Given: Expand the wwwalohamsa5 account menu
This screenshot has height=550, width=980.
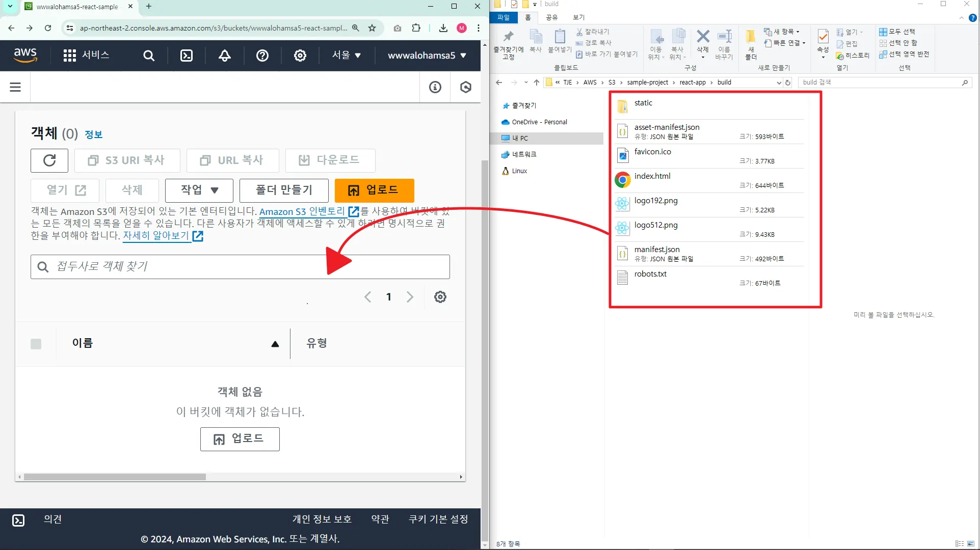Looking at the screenshot, I should coord(427,55).
